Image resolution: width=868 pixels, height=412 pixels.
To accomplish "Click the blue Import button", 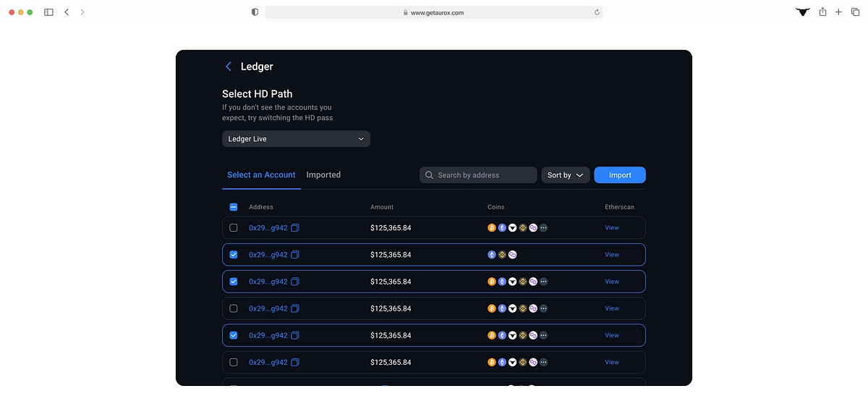I will point(620,175).
